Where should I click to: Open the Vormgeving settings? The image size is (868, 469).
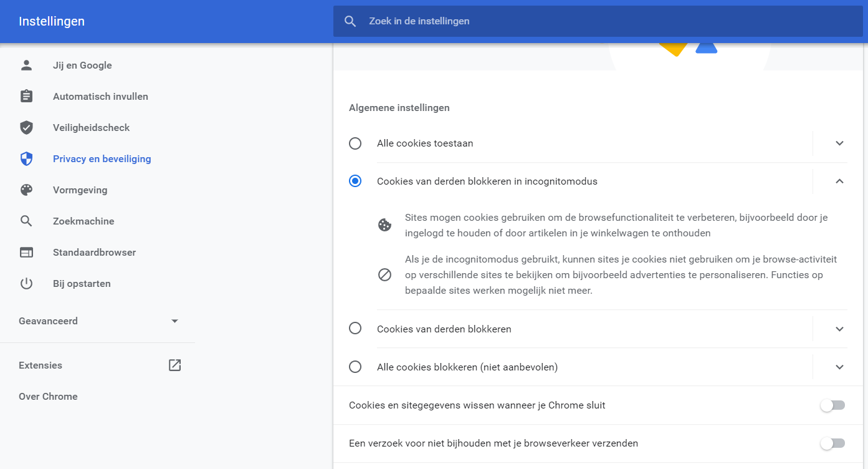pyautogui.click(x=80, y=190)
